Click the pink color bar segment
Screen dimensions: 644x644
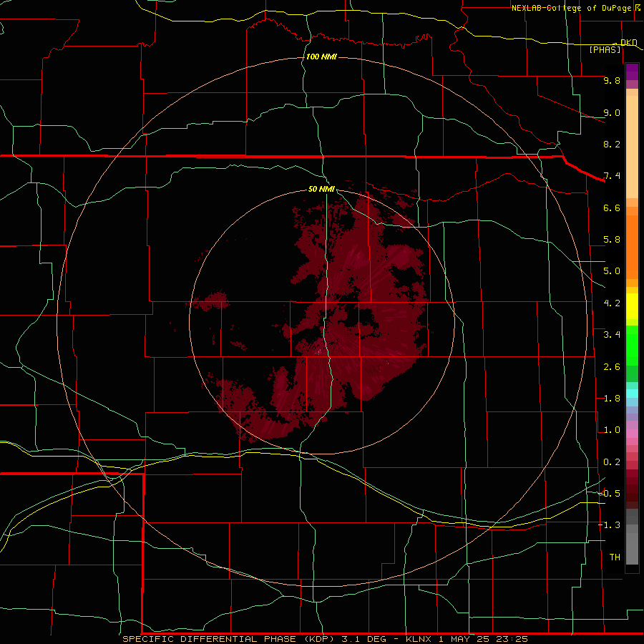(632, 434)
